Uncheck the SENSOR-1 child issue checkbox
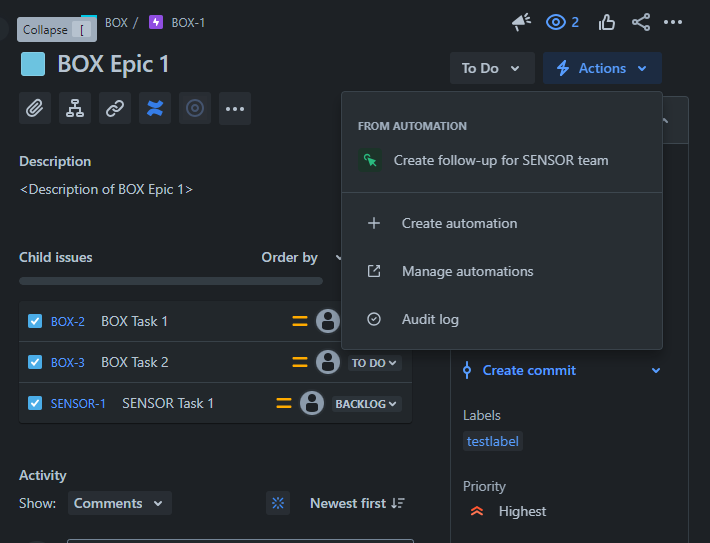710x543 pixels. 35,403
